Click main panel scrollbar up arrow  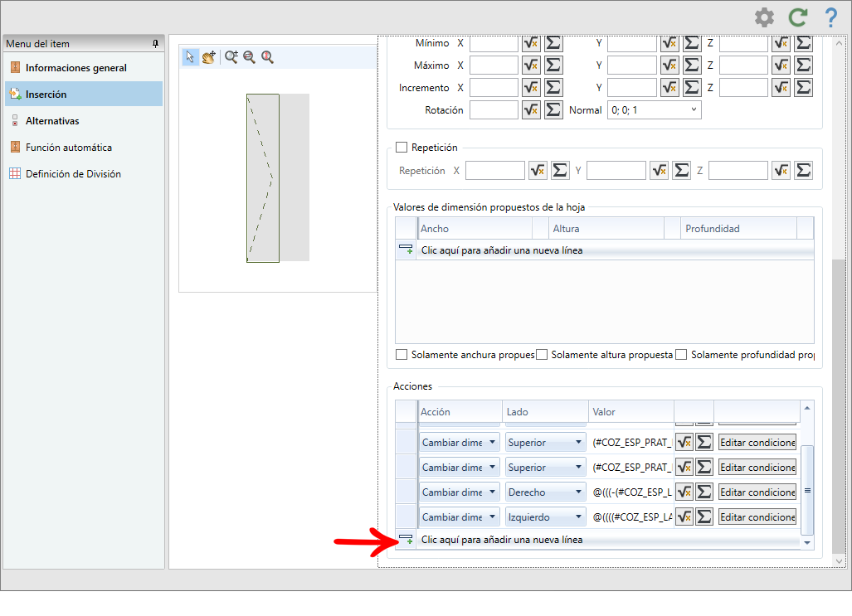coord(839,43)
